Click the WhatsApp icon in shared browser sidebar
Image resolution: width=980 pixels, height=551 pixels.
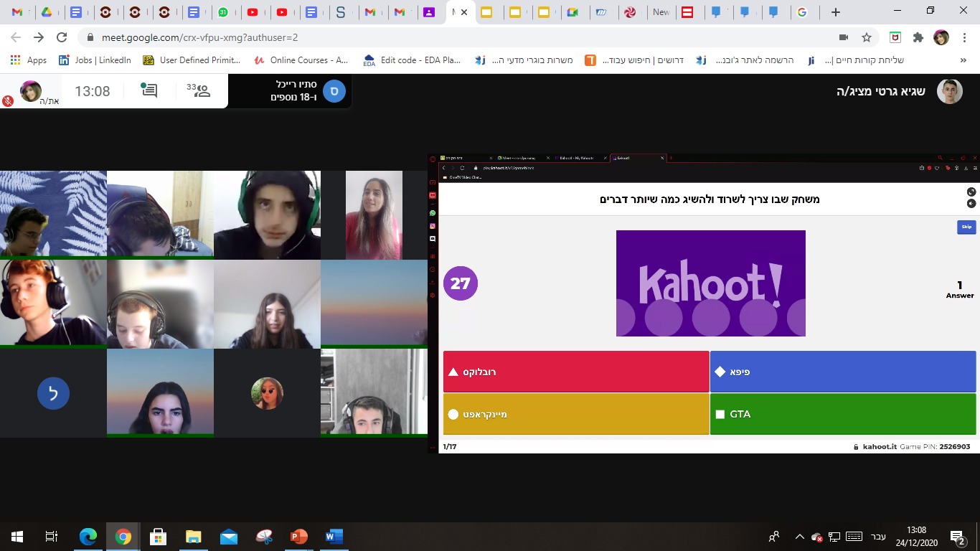pos(433,213)
